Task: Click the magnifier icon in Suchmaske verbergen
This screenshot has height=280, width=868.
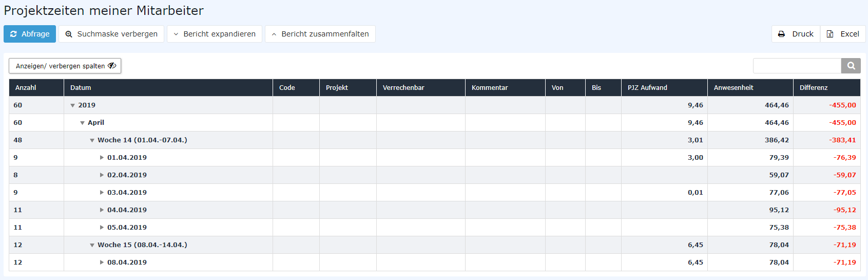Action: click(69, 34)
